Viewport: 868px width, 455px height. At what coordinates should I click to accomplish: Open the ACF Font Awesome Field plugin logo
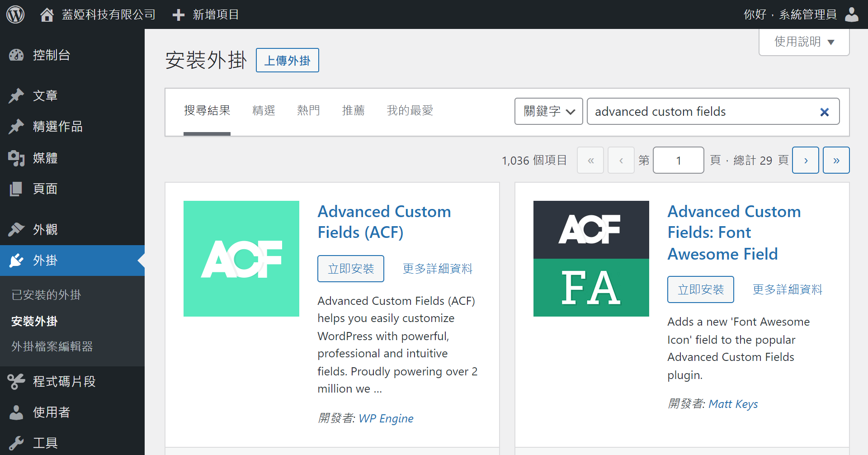point(591,259)
